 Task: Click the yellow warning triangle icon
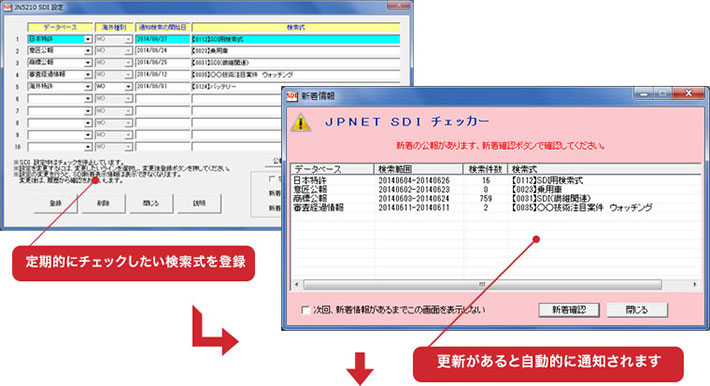[x=301, y=122]
